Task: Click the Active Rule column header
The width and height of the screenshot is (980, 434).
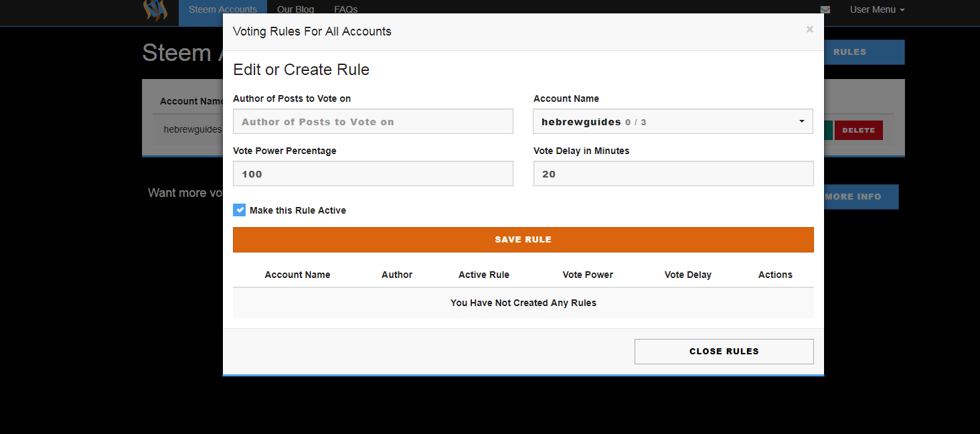Action: point(483,275)
